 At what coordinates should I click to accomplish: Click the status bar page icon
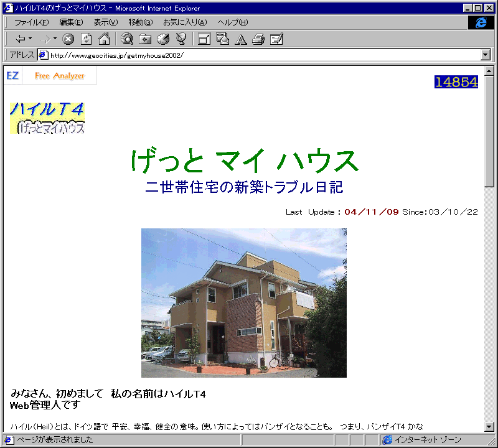(x=9, y=440)
